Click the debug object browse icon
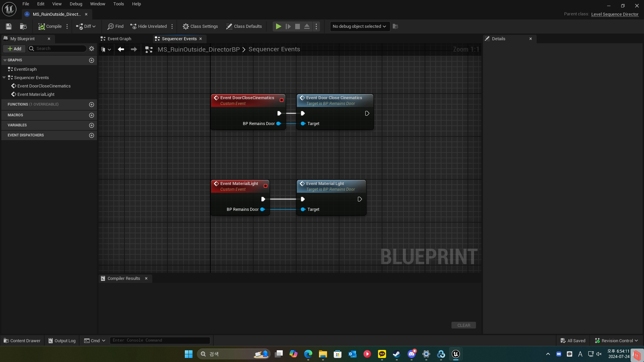 [395, 26]
